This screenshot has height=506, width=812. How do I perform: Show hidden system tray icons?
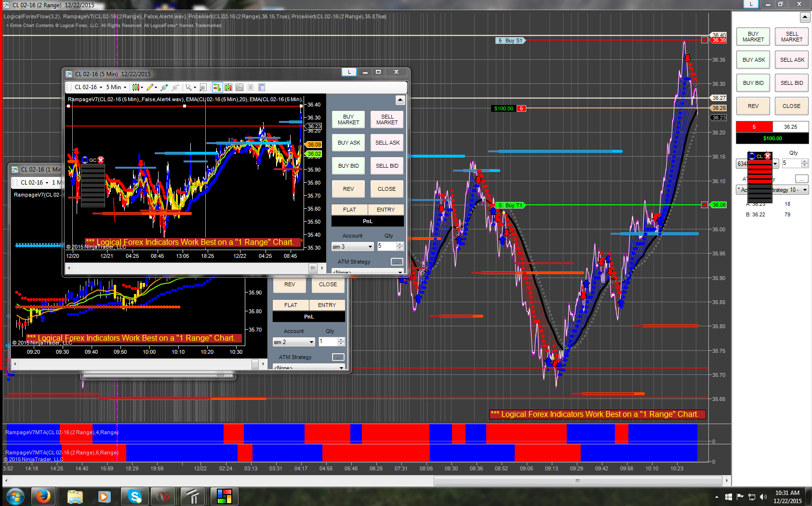pyautogui.click(x=717, y=497)
